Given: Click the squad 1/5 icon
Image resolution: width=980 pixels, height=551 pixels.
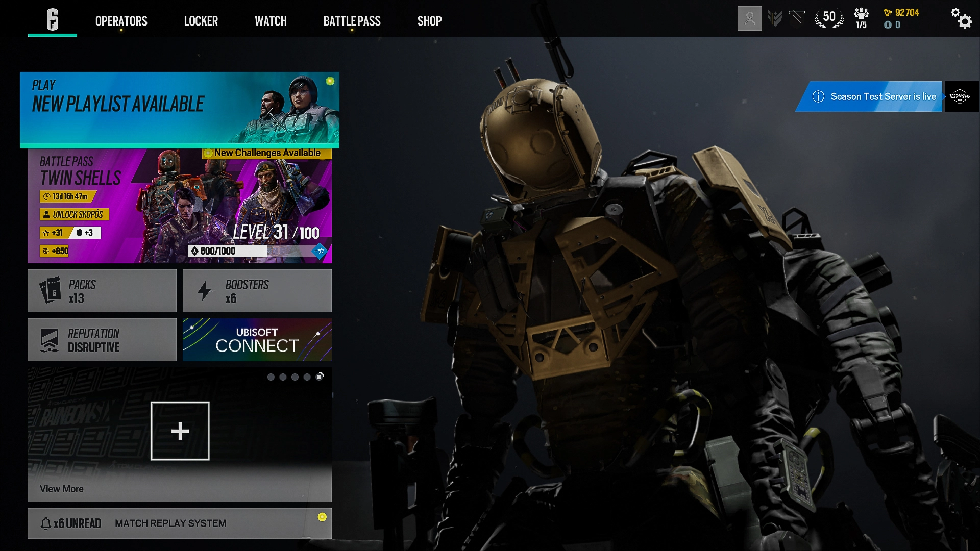Looking at the screenshot, I should (x=861, y=18).
